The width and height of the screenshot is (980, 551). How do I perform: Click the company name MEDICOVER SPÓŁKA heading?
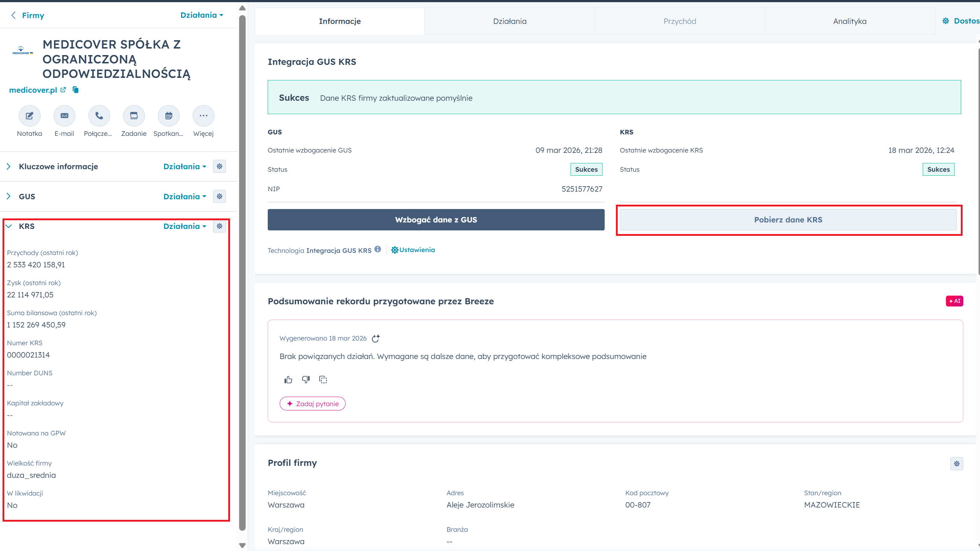(116, 59)
